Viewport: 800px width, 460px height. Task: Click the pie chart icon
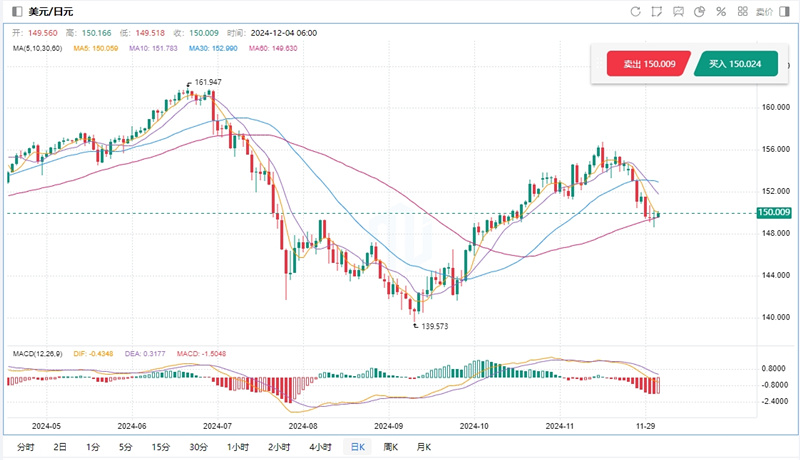[699, 12]
